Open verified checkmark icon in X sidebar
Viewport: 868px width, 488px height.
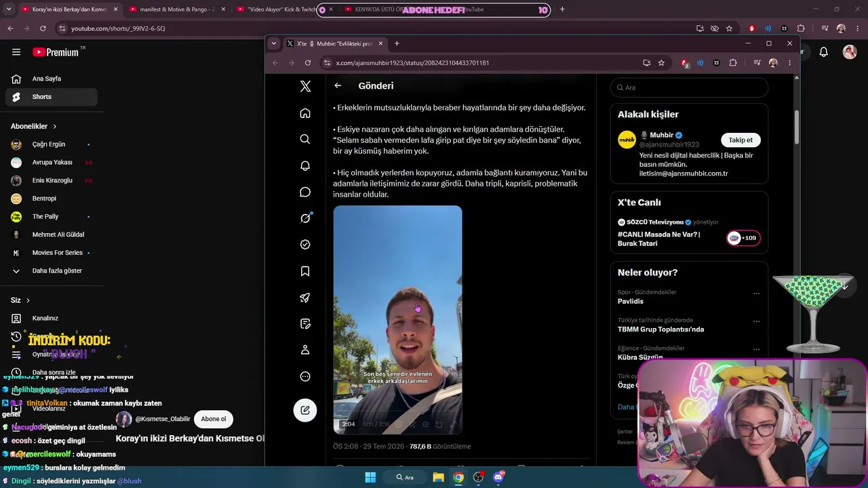(305, 245)
